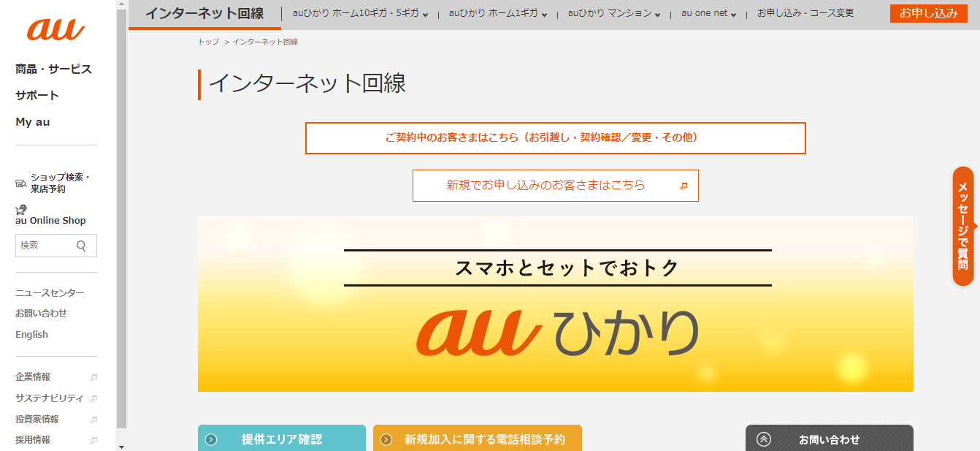
Task: Click the double-chevron icon on お問い合わせ
Action: coord(764,439)
